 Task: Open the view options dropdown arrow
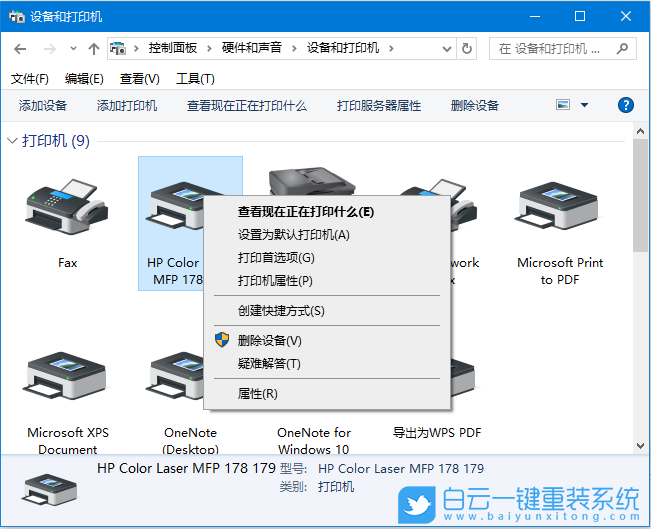pyautogui.click(x=584, y=105)
